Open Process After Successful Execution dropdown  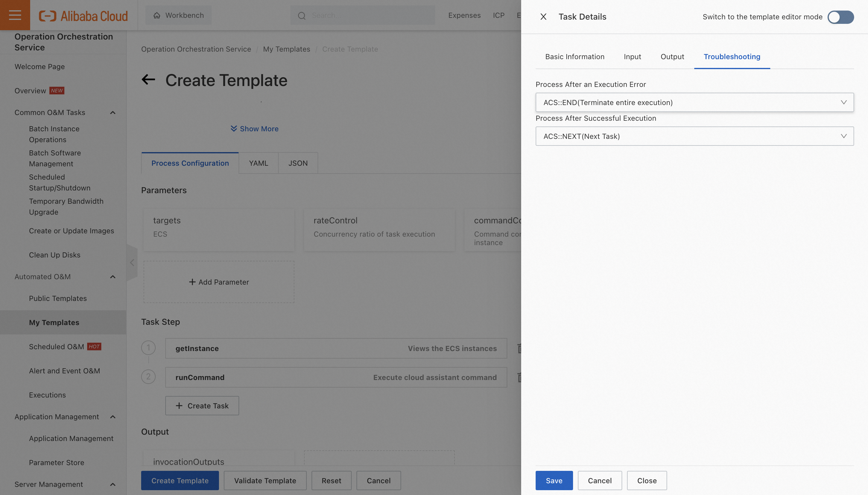[x=694, y=136]
